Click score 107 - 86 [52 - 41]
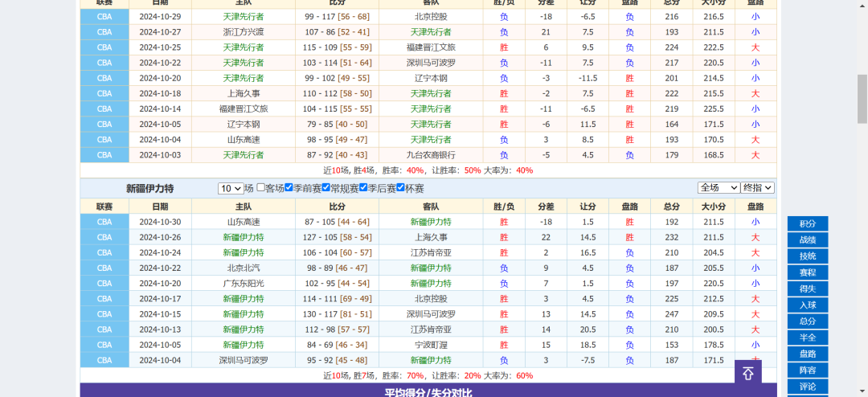Screen dimensions: 868x397 coord(337,32)
